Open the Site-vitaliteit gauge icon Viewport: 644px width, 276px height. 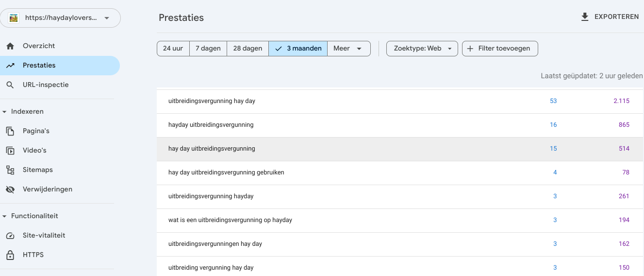pyautogui.click(x=10, y=236)
